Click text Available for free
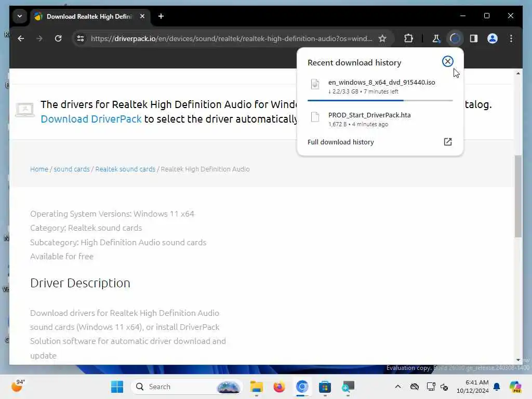This screenshot has height=399, width=532. (62, 257)
